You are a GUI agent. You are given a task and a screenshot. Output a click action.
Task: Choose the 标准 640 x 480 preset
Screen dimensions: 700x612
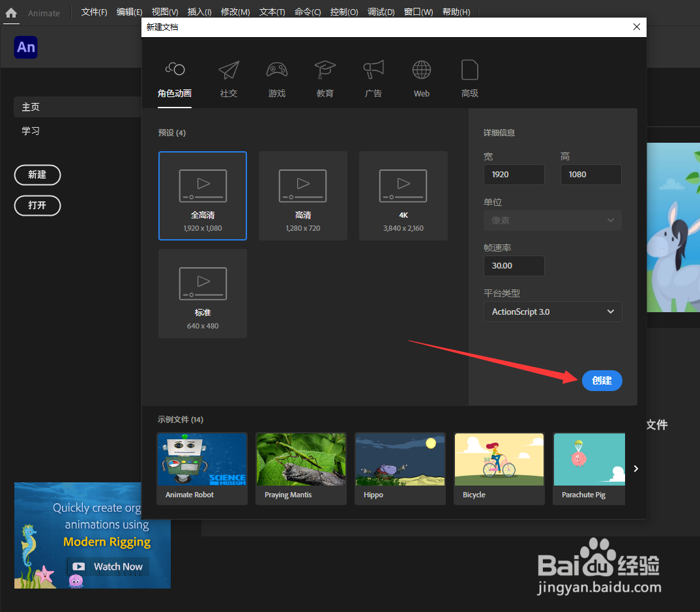tap(203, 294)
